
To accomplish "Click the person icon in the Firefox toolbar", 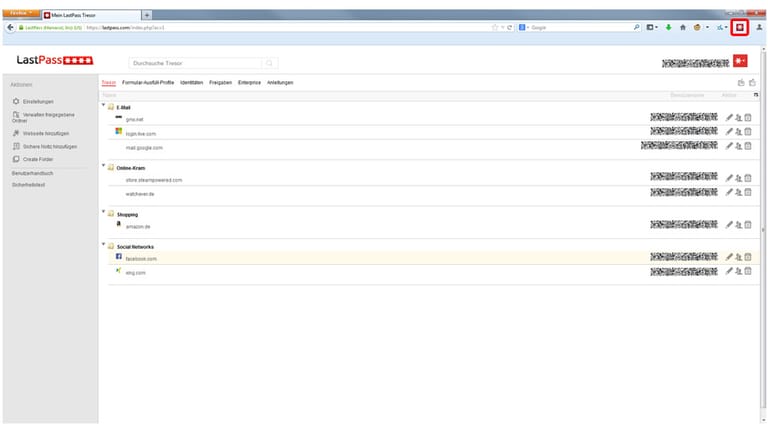I will 759,27.
